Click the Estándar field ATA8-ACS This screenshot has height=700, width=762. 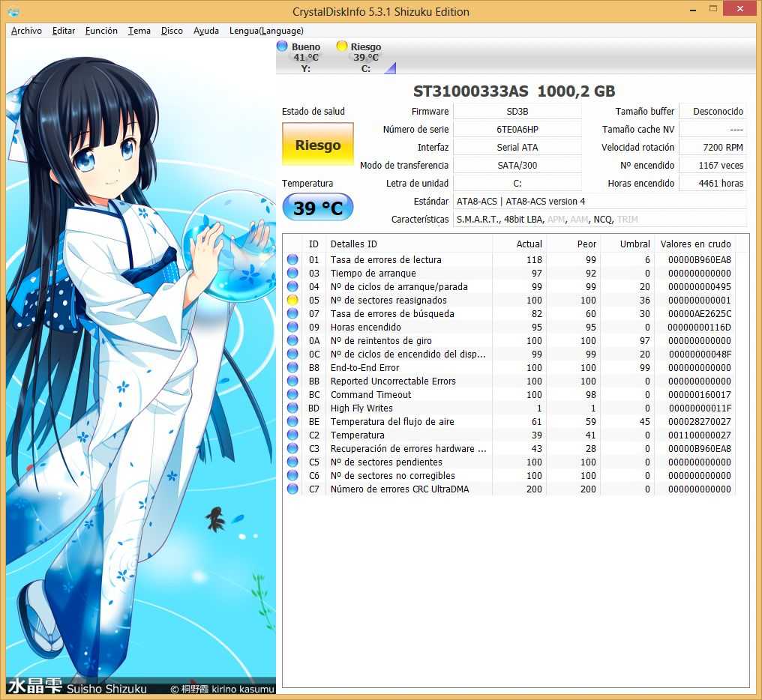coord(600,201)
